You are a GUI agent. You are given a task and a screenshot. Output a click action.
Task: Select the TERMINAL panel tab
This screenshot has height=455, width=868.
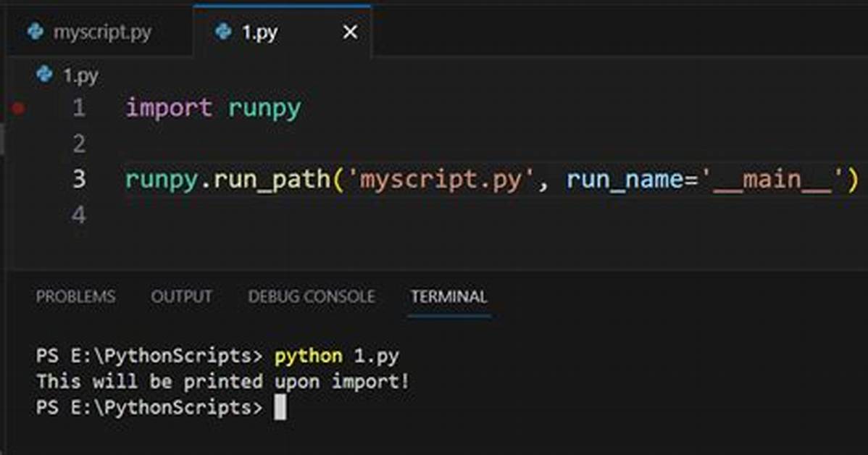(448, 296)
